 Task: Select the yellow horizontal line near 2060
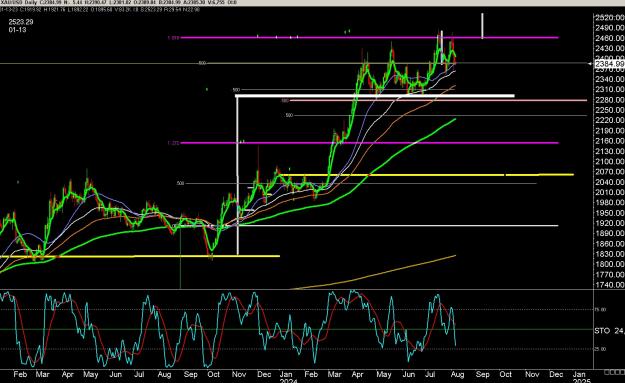426,175
